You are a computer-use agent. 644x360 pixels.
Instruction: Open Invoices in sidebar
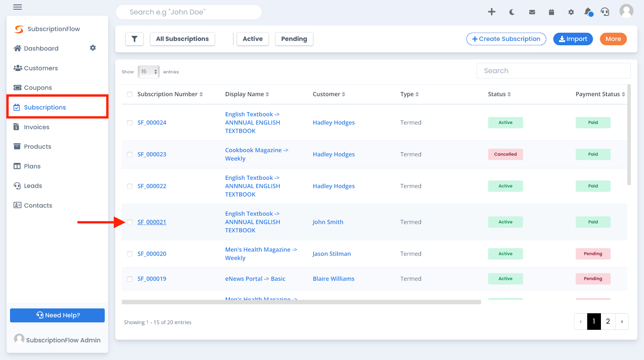(37, 127)
